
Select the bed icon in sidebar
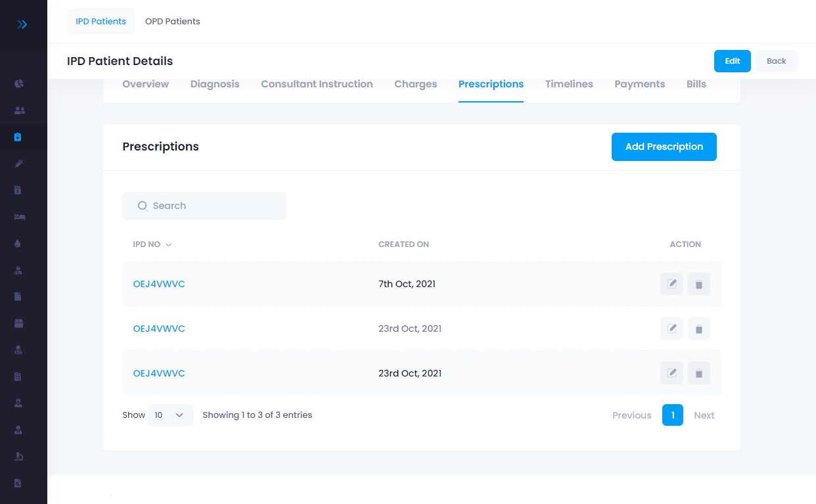coord(19,217)
